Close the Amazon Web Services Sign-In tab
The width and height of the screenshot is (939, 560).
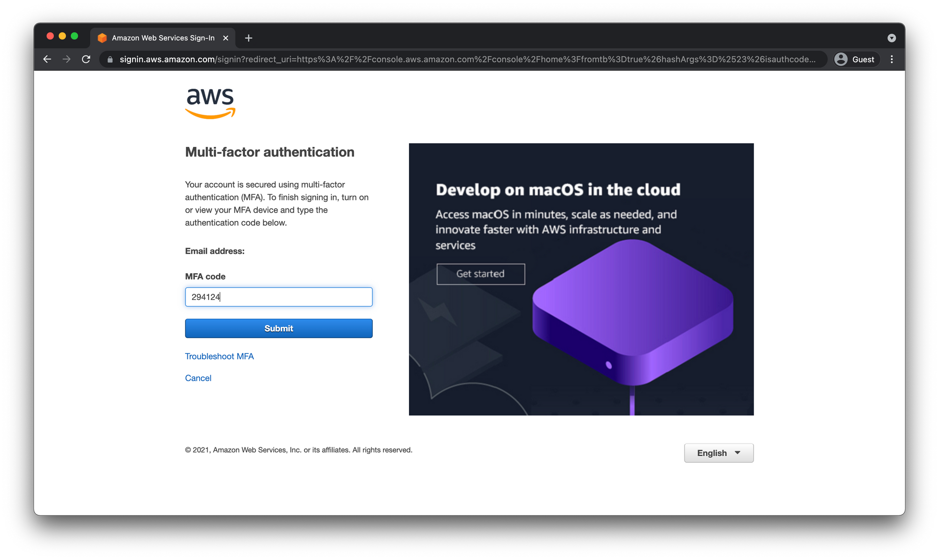pyautogui.click(x=226, y=38)
